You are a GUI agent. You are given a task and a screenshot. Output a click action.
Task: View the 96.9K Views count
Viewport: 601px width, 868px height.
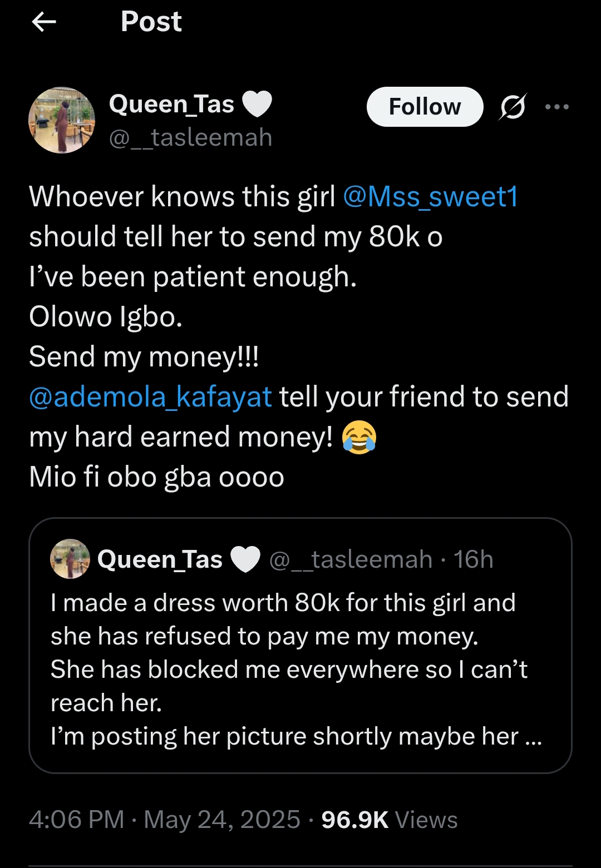coord(390,820)
